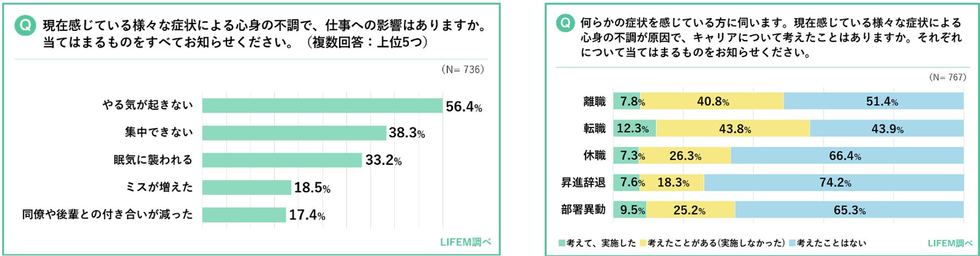
Task: Select the 眠気に襲われる 33.2% bar
Action: click(283, 160)
